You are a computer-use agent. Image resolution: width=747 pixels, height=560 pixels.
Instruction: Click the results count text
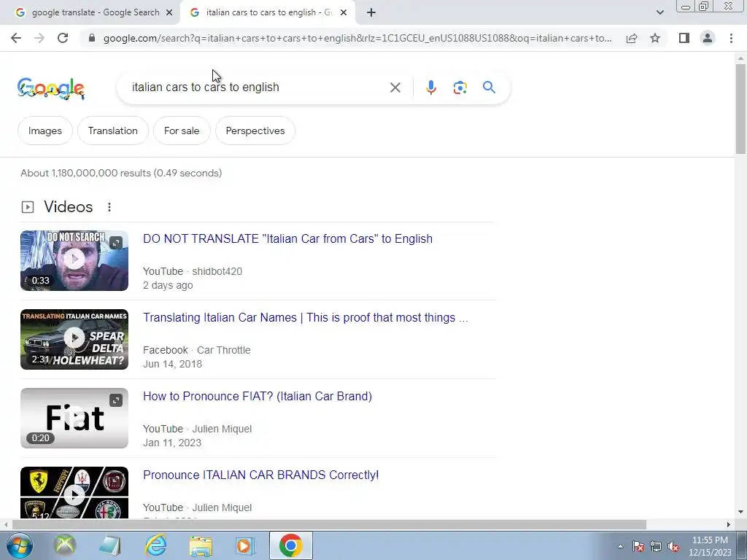[x=121, y=173]
